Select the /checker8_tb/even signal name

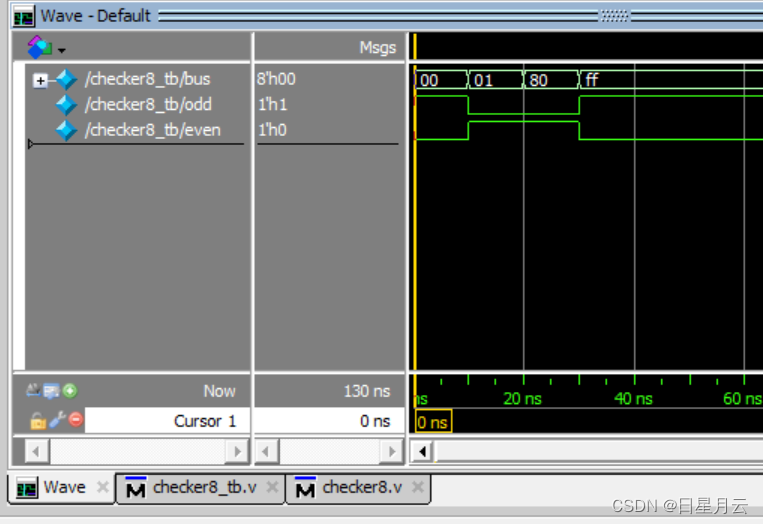pyautogui.click(x=152, y=130)
